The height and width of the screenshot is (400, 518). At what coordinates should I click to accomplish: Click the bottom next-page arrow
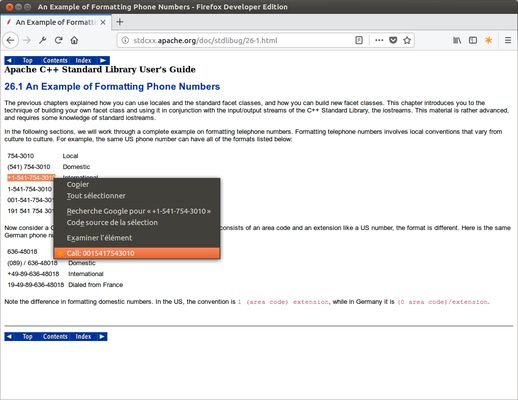(102, 337)
